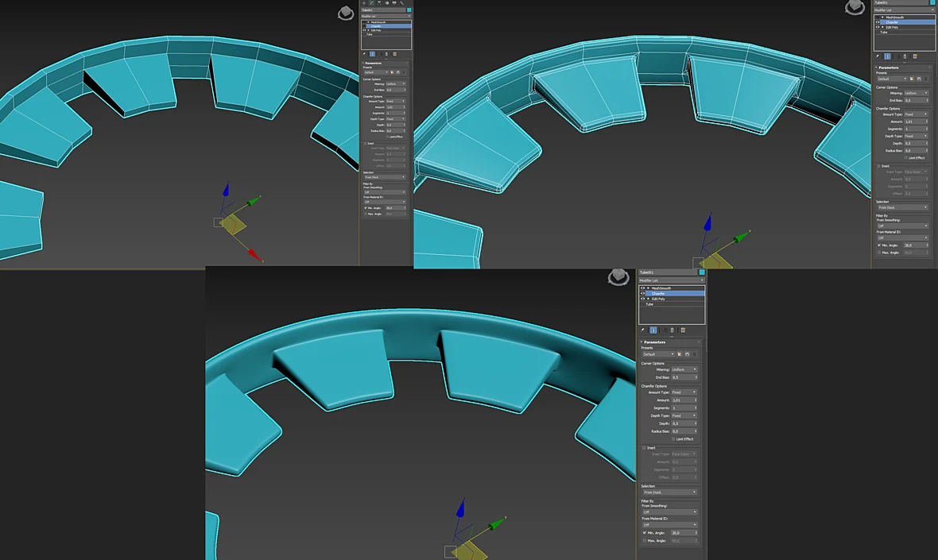The image size is (938, 560).
Task: Open Modifier List dropdown in top-right view panel
Action: pos(903,10)
